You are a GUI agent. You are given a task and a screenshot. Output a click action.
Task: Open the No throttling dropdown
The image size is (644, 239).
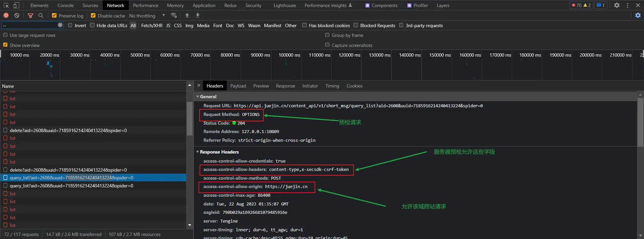147,16
